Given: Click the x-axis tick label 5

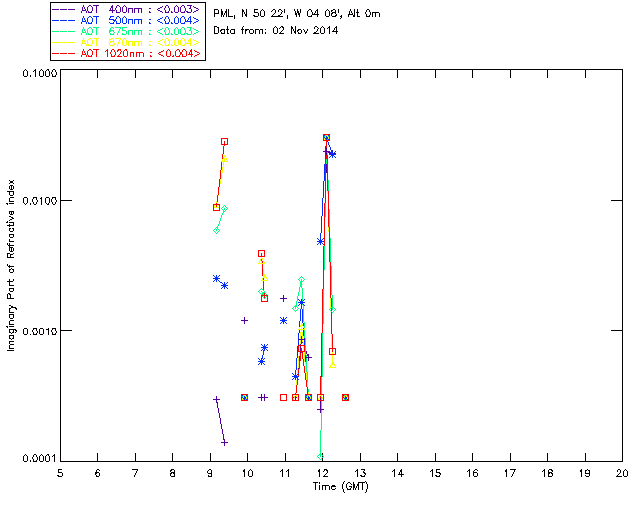Looking at the screenshot, I should [x=60, y=473].
